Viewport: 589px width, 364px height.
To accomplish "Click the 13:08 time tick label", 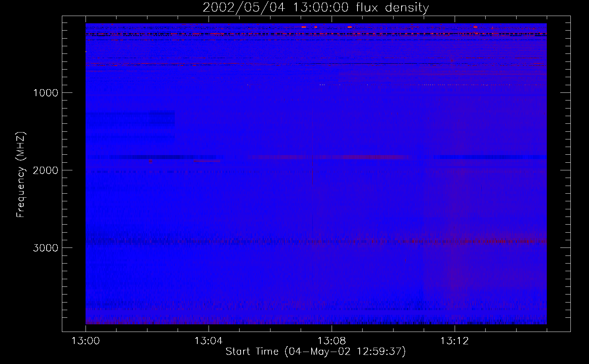I will 332,341.
